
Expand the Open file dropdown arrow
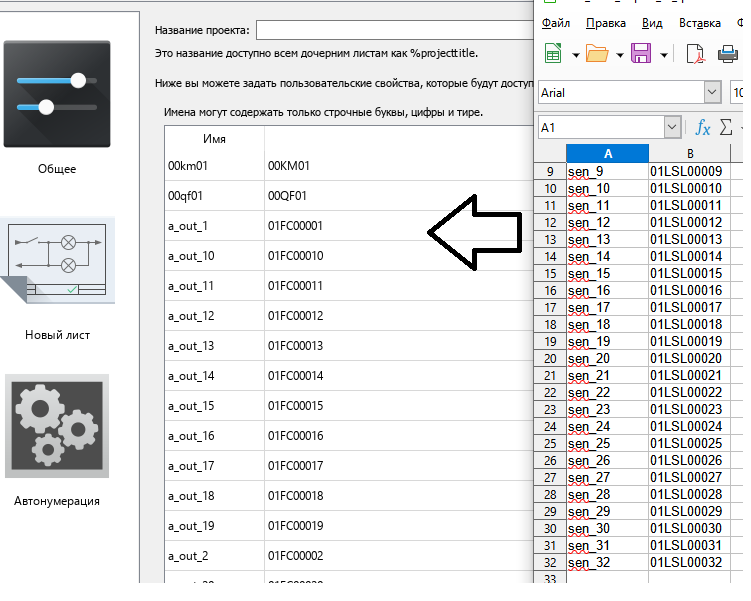click(x=620, y=55)
